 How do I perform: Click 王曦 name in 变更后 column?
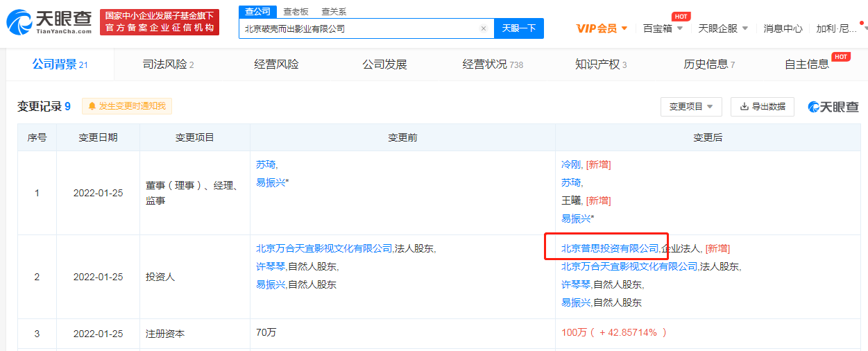tap(572, 200)
